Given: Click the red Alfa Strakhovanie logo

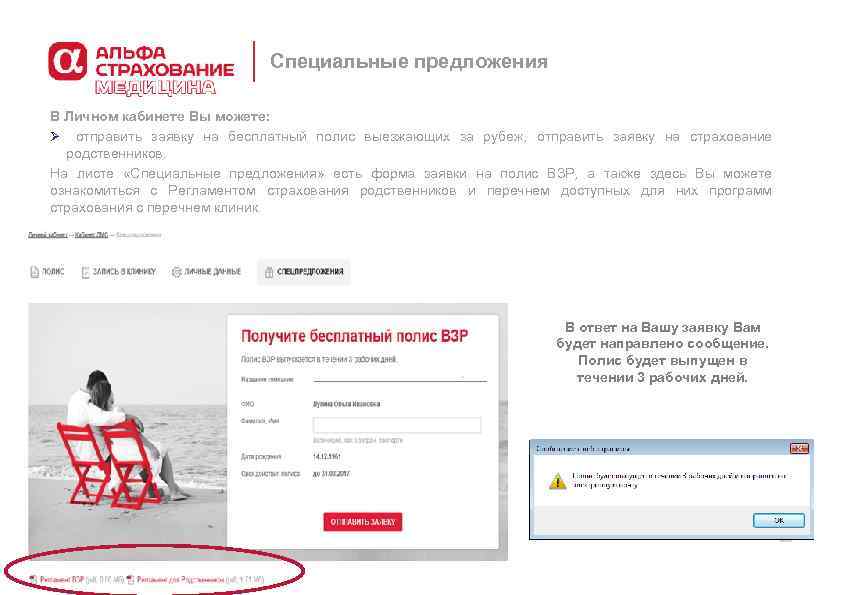Looking at the screenshot, I should click(68, 61).
